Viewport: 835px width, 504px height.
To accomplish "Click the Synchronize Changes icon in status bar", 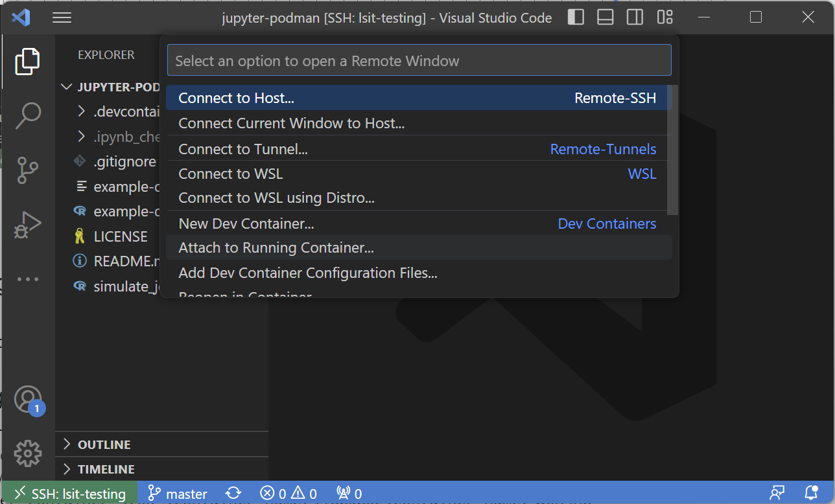I will pos(233,494).
